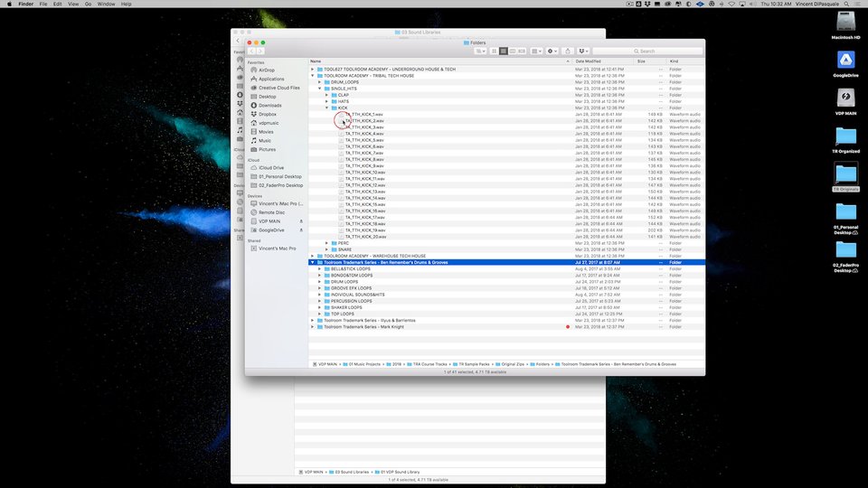868x488 pixels.
Task: Collapse Ben Remember's Drums & Grooves folder
Action: [313, 262]
